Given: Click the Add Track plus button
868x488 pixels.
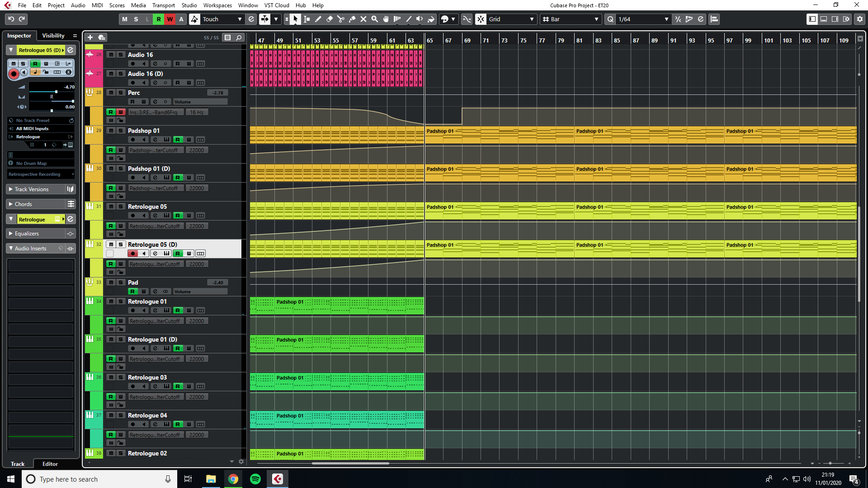Looking at the screenshot, I should coord(90,38).
